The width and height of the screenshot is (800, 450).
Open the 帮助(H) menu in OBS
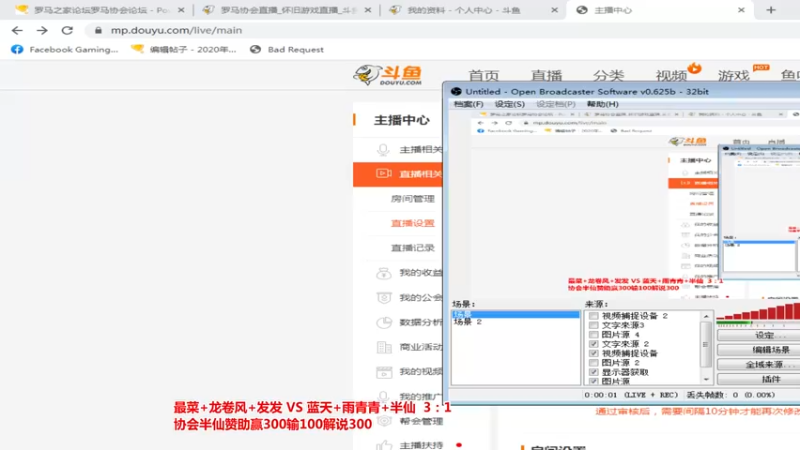point(603,104)
